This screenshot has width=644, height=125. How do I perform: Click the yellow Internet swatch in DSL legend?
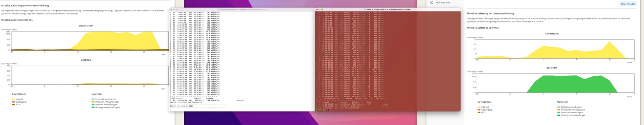click(13, 99)
